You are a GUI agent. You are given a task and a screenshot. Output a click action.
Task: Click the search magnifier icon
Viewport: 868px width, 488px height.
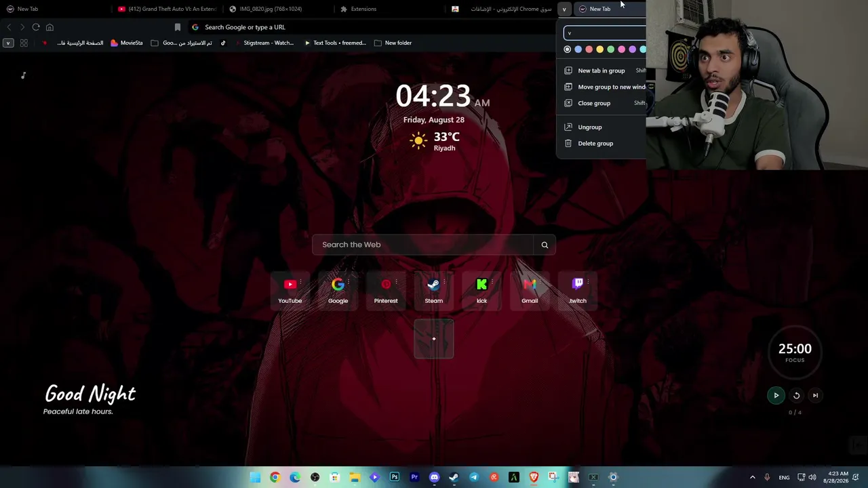545,245
